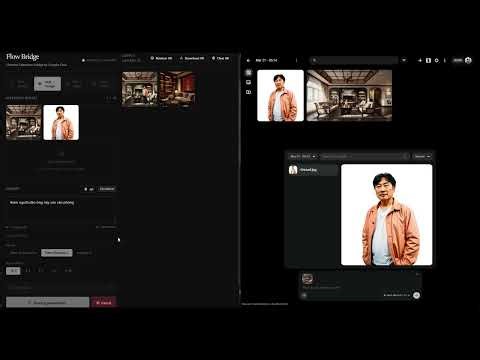Select the first mode tab under Flow Bridge title
The height and width of the screenshot is (360, 480).
[21, 84]
